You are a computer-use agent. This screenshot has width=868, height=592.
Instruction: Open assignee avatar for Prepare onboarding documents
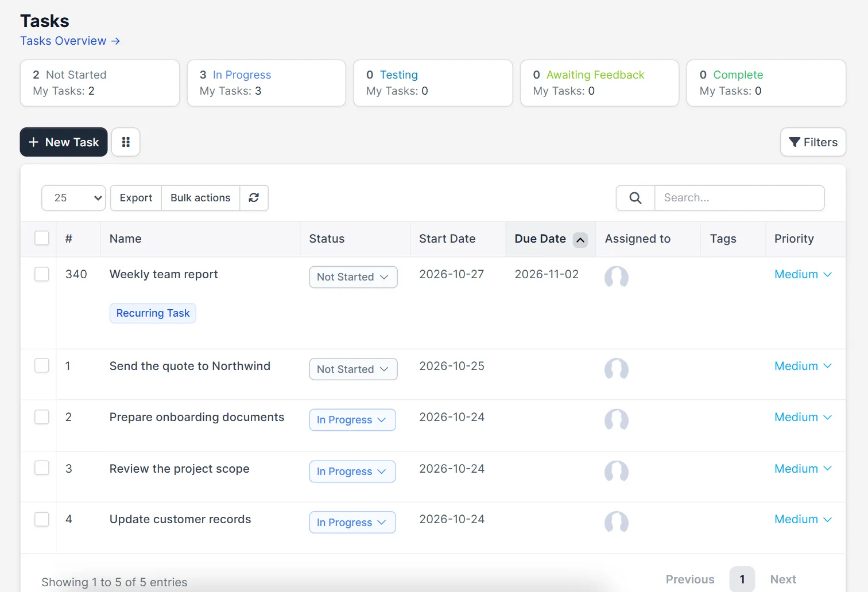617,420
